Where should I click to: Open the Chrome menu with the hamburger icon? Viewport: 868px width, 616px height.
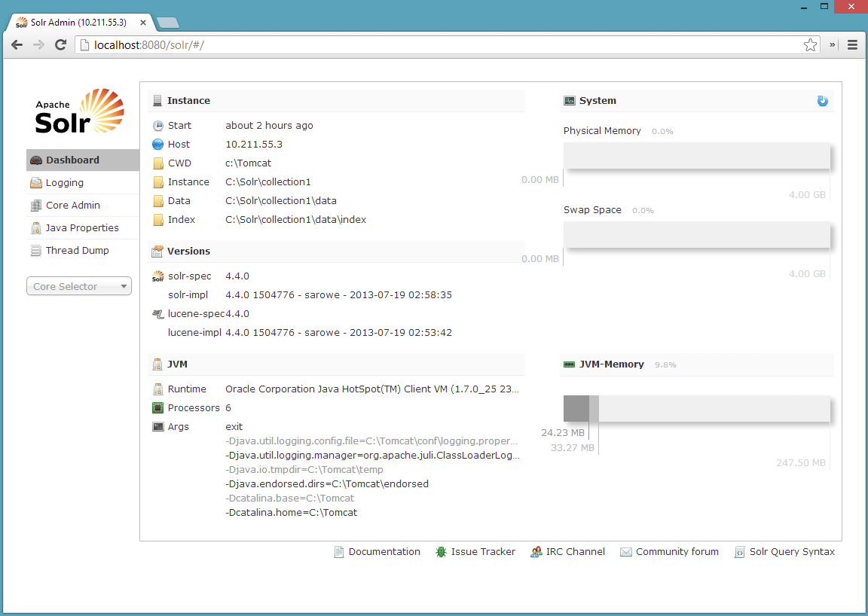click(852, 44)
